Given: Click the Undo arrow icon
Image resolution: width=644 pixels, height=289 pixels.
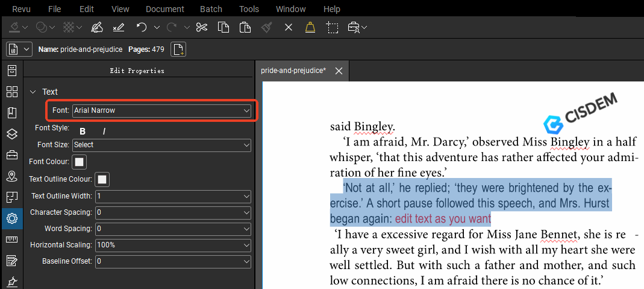Looking at the screenshot, I should (x=142, y=28).
